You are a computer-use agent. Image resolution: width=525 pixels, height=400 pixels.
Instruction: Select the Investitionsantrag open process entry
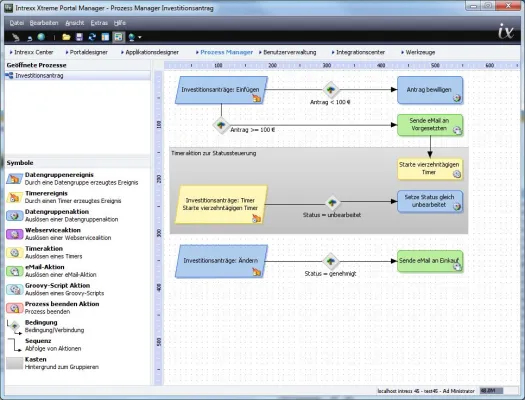(x=78, y=76)
